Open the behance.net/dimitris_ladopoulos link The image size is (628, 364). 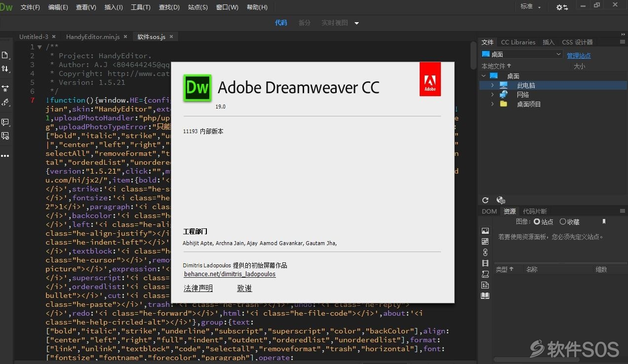[230, 274]
